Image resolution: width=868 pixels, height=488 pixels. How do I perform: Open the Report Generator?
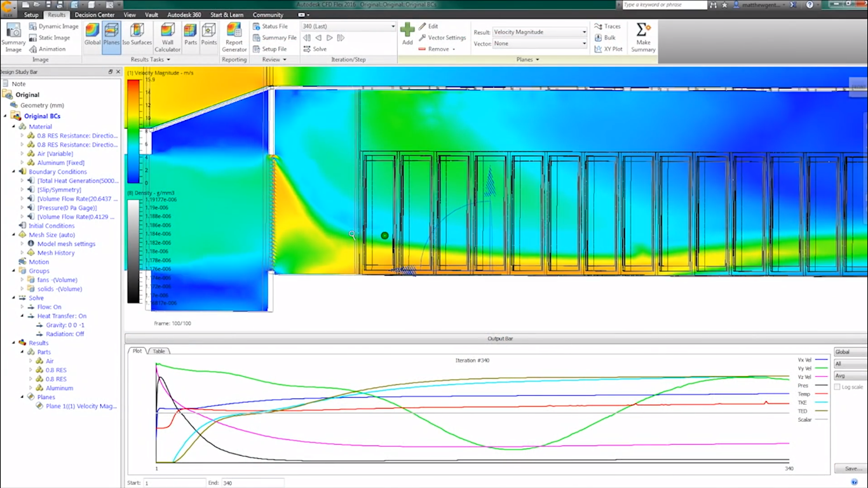[234, 37]
